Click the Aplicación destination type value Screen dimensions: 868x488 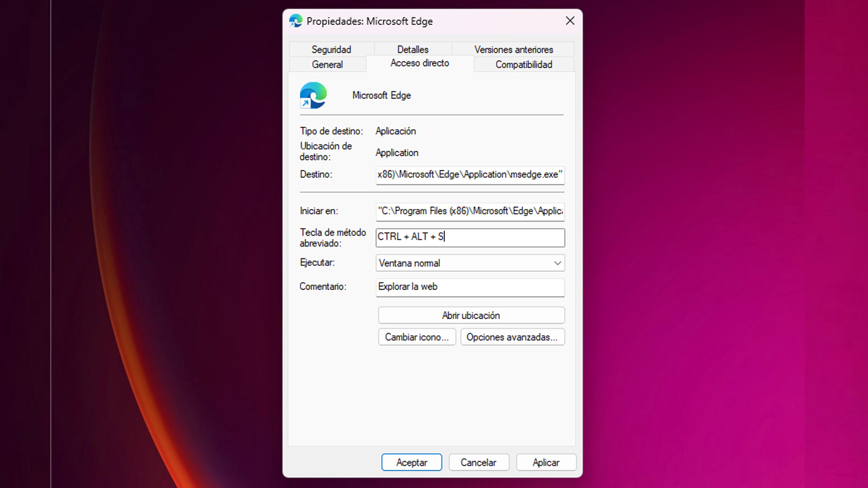[396, 131]
